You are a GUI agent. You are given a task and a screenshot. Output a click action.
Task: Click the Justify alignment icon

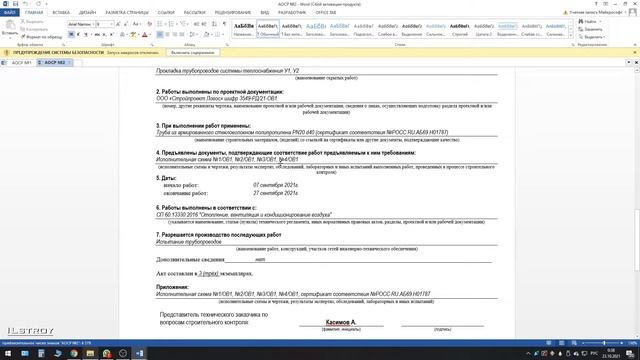pos(182,35)
